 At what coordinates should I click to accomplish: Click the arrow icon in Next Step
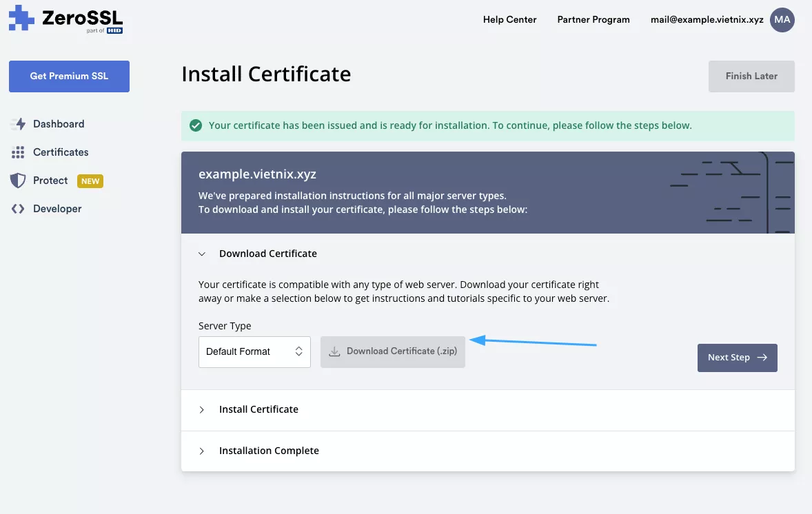click(762, 358)
